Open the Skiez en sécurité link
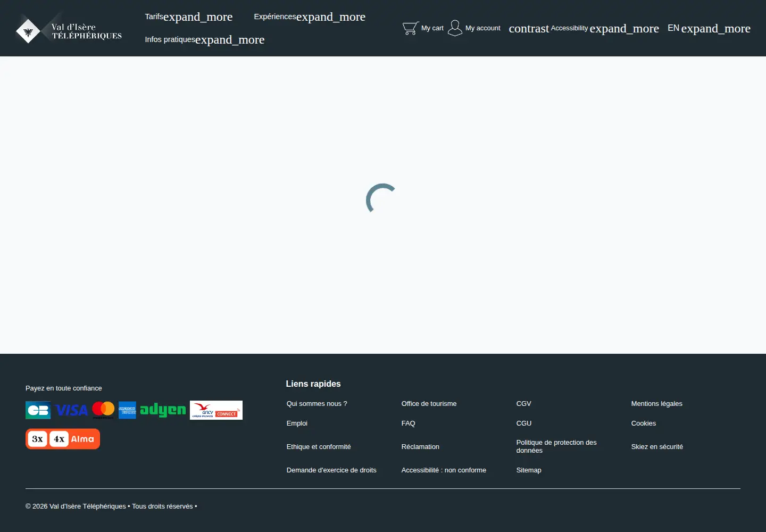 tap(657, 447)
